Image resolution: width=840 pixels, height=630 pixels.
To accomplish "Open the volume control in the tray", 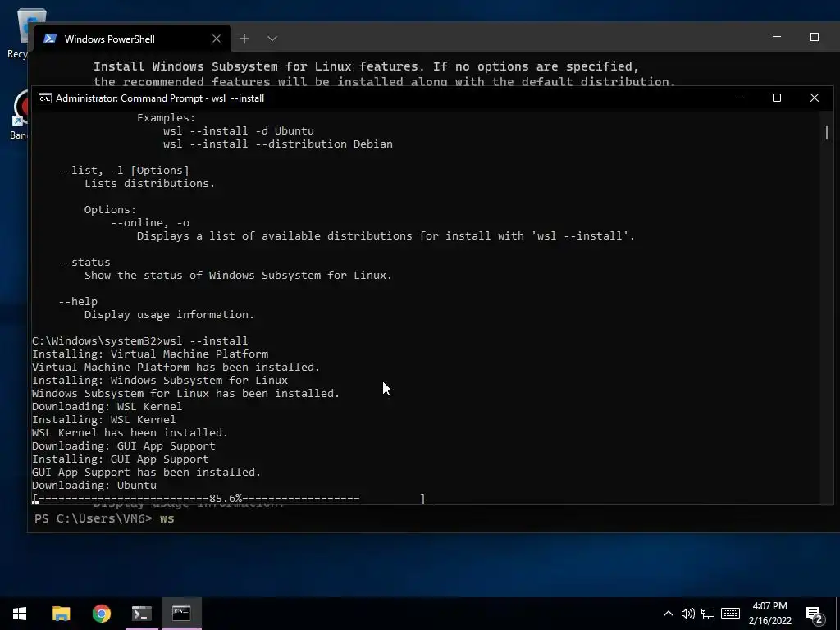I will (688, 614).
